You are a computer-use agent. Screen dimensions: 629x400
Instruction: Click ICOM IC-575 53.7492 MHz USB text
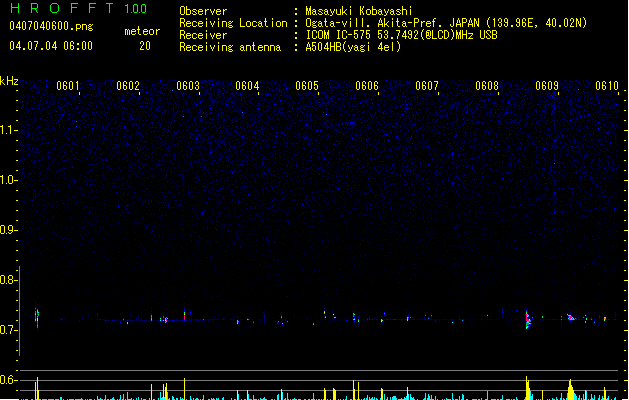click(401, 35)
